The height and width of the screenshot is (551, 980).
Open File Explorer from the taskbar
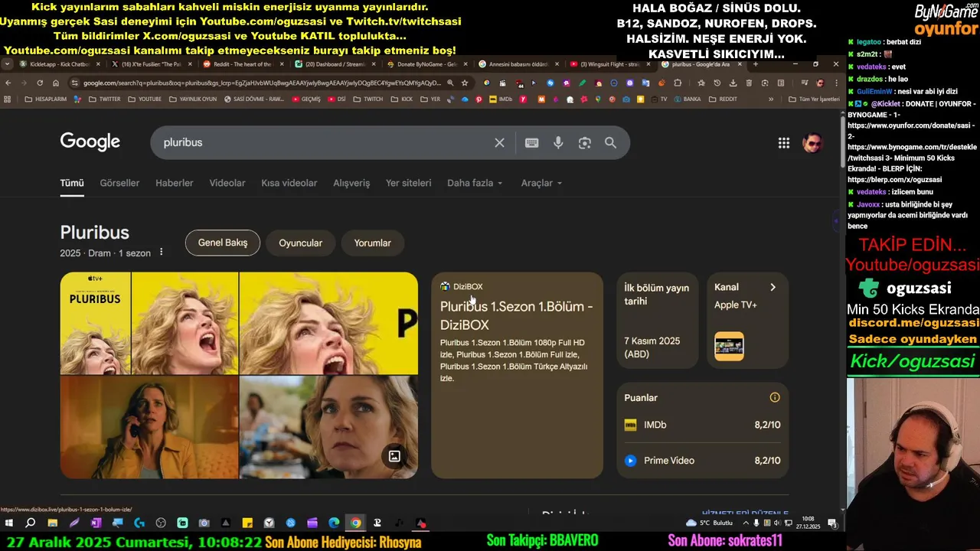(52, 523)
